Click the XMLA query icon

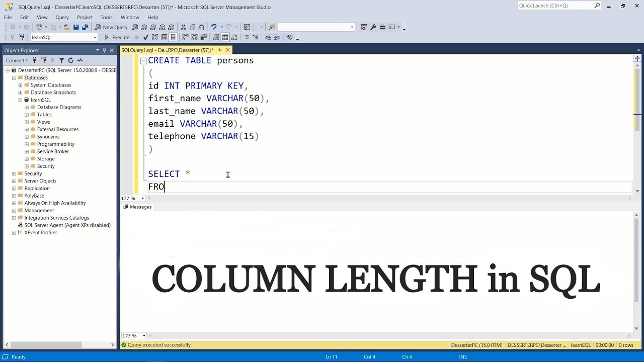(x=163, y=27)
